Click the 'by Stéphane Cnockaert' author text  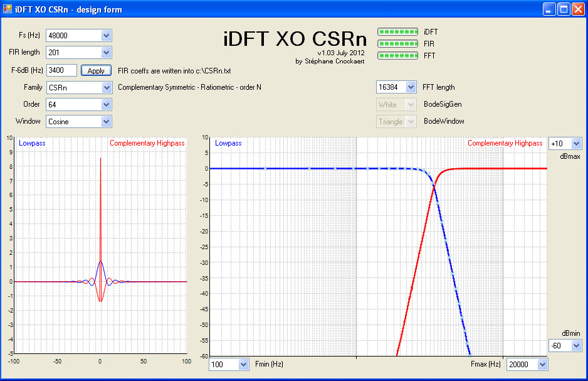[x=330, y=61]
